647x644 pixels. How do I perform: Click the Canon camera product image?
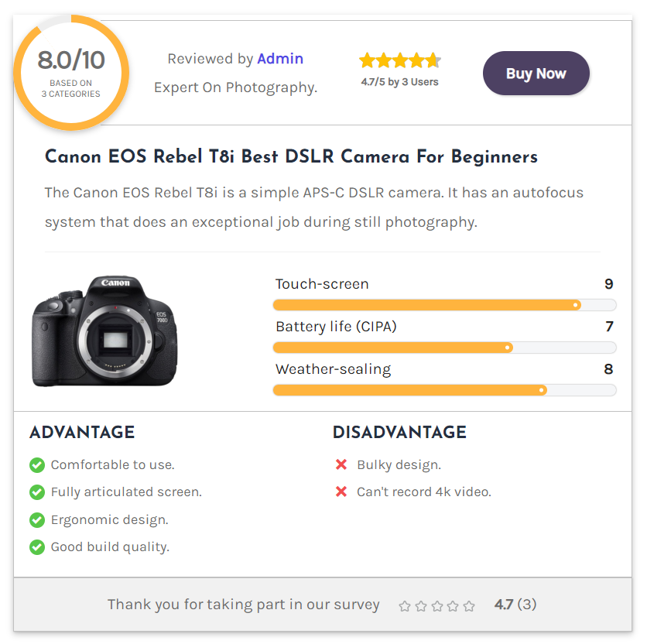click(104, 331)
